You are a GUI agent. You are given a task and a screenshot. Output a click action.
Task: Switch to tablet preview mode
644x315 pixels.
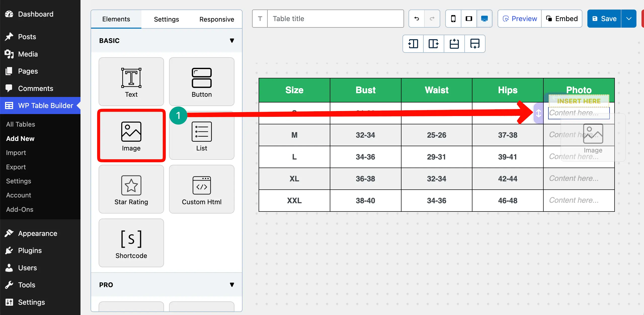point(469,19)
